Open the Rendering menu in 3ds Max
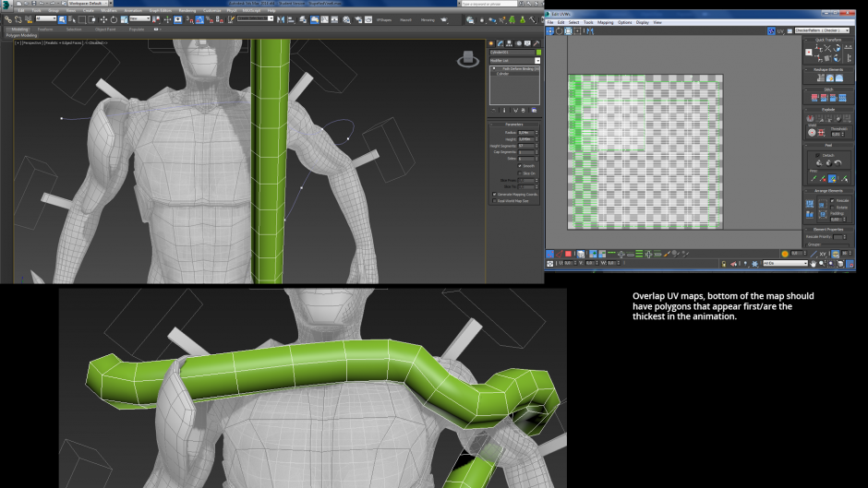This screenshot has height=488, width=868. pyautogui.click(x=187, y=10)
